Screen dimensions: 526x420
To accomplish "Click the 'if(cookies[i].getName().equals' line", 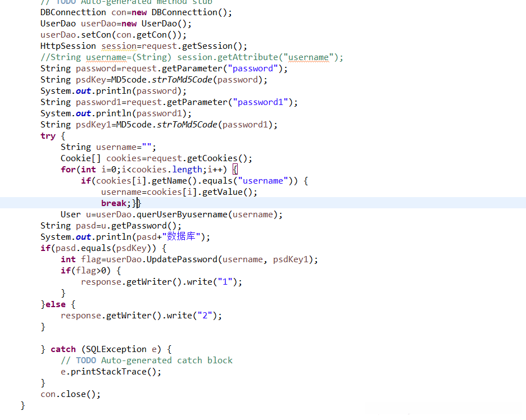I will (194, 181).
